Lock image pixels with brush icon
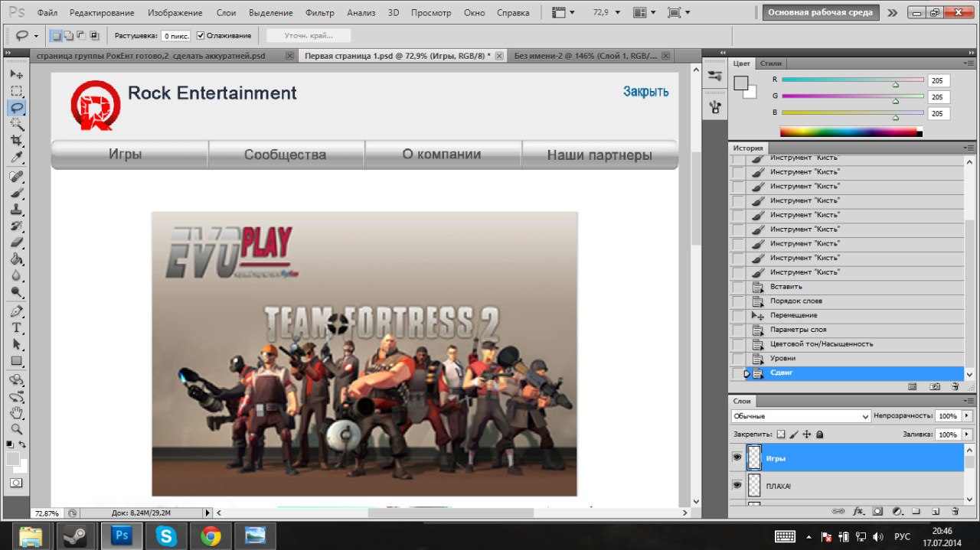The width and height of the screenshot is (980, 550). pyautogui.click(x=794, y=434)
